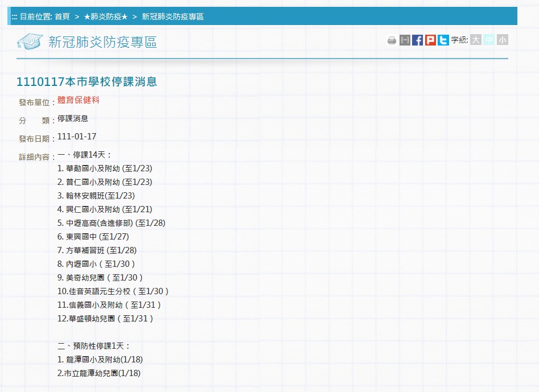The image size is (539, 392).
Task: Select list item 興仁國小及附幼 (至1/21)
Action: [x=105, y=209]
